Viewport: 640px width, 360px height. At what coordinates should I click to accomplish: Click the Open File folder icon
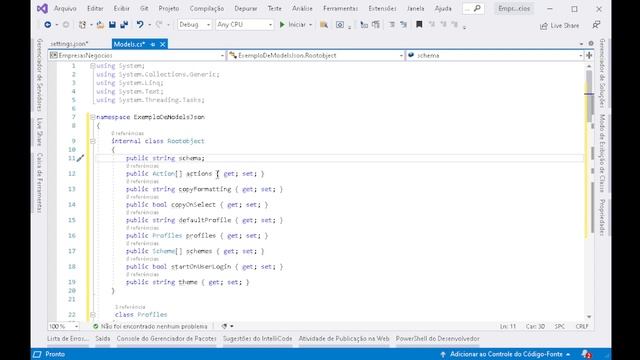tap(100, 25)
